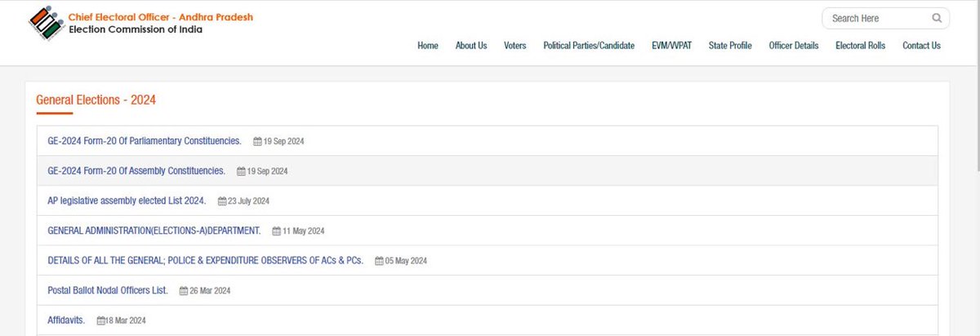Open details of General, Police & Expenditure Observers link

206,261
